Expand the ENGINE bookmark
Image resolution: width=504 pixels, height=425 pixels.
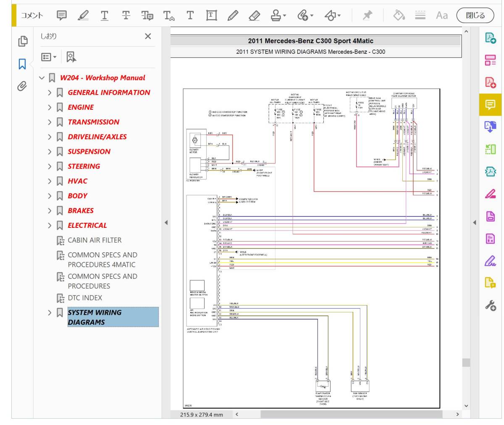(50, 107)
